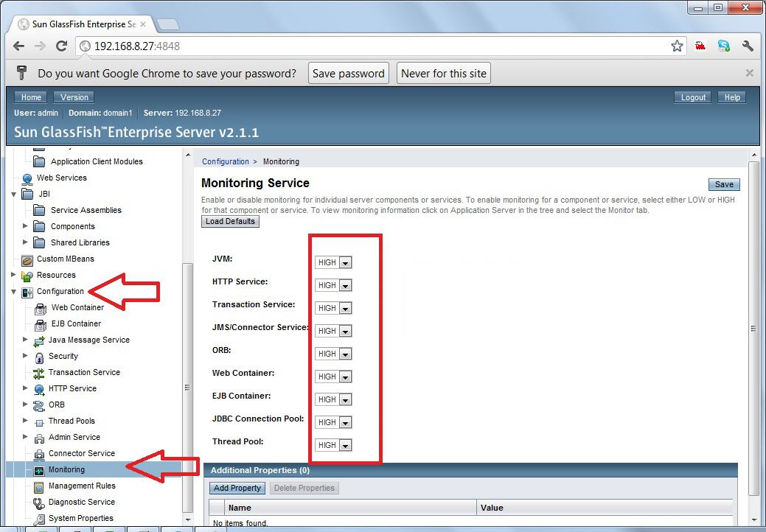
Task: Open the ORB monitoring level dropdown
Action: click(x=333, y=354)
